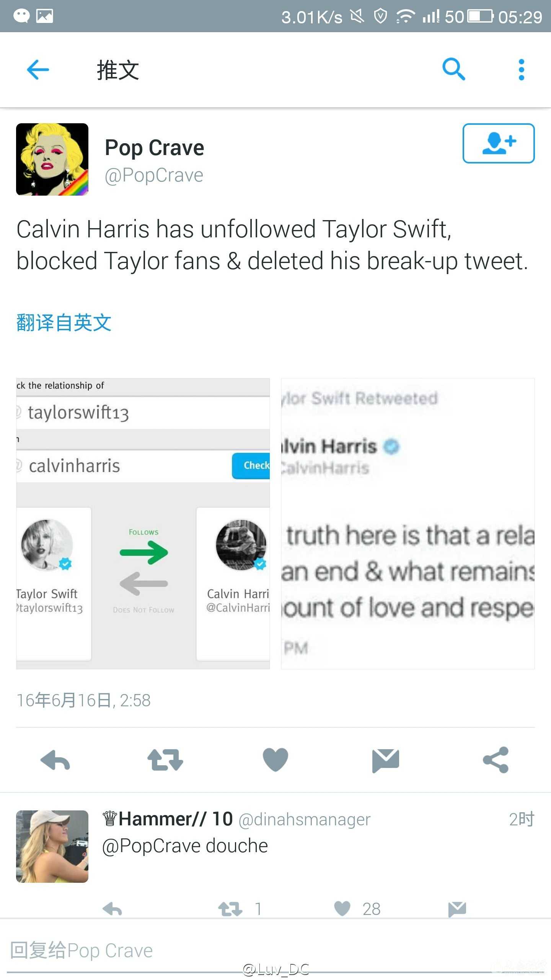Open search with the magnifier icon
This screenshot has height=980, width=551.
coord(454,69)
